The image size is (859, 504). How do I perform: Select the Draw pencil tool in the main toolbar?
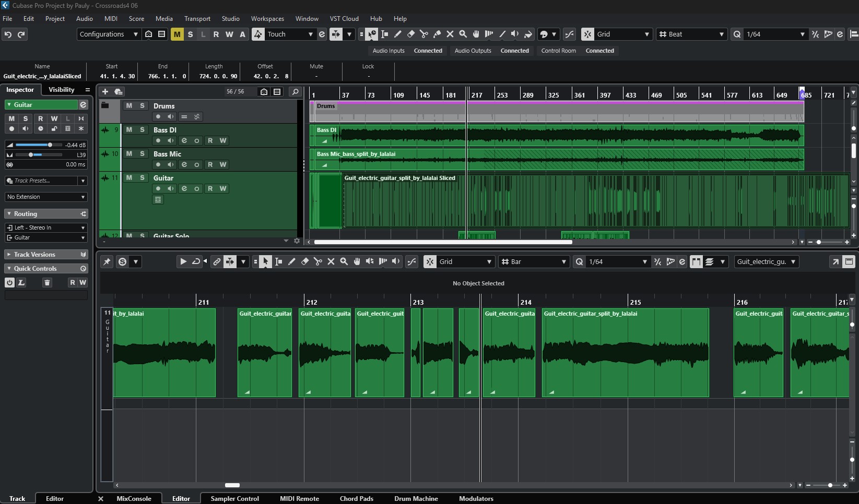click(x=397, y=34)
